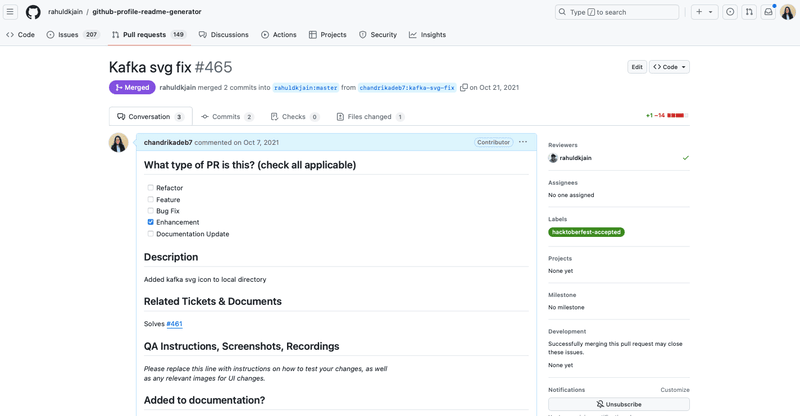800x416 pixels.
Task: Click the Kafka svg fix title text
Action: click(150, 67)
